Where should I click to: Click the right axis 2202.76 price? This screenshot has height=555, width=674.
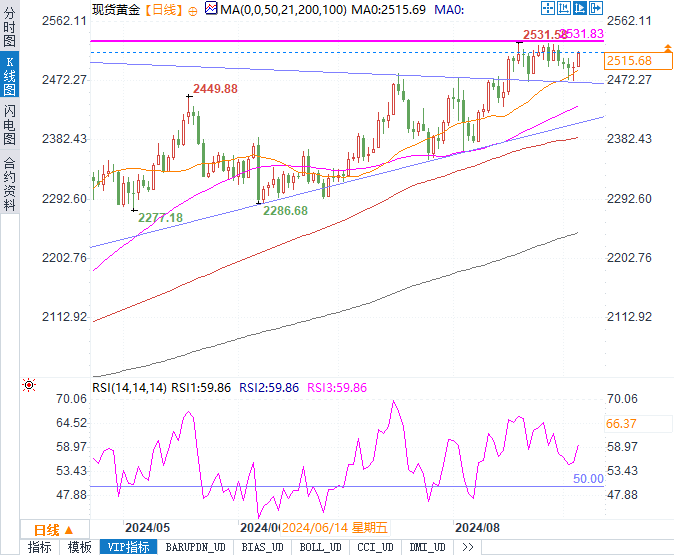(629, 258)
